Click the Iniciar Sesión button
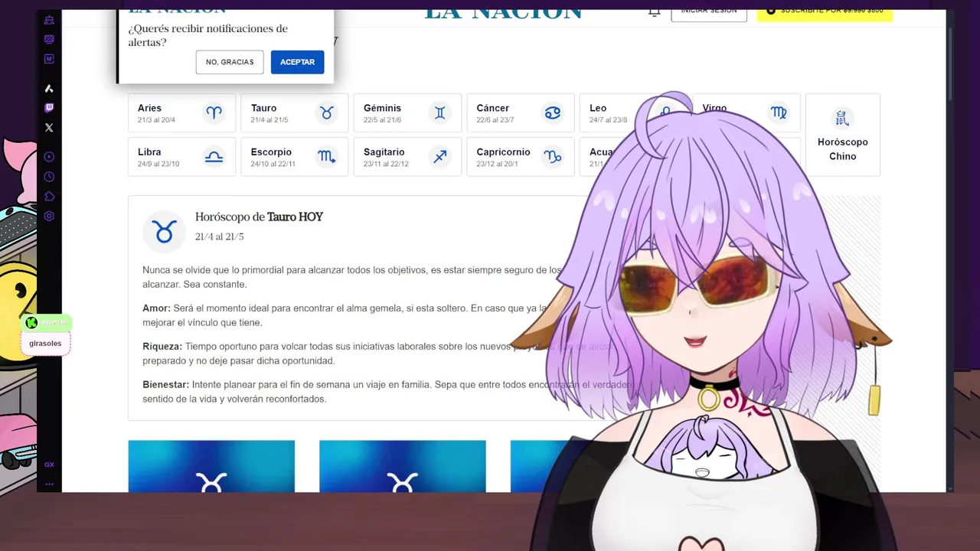The image size is (980, 551). pyautogui.click(x=709, y=14)
